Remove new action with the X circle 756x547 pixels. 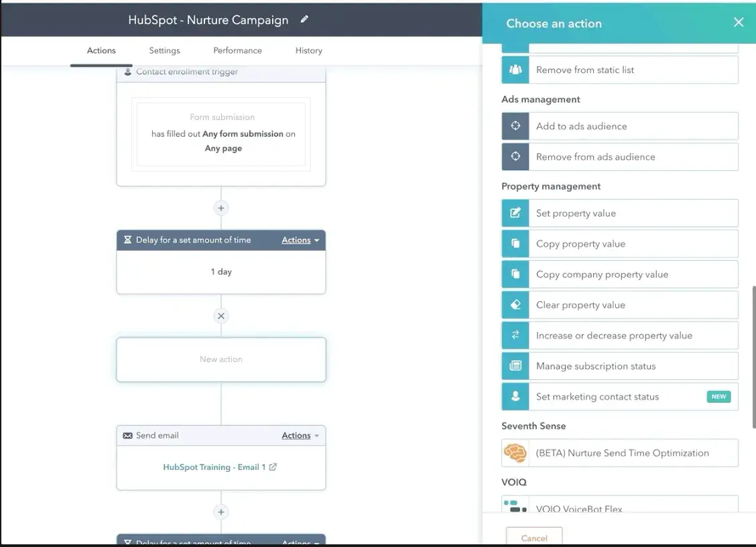(x=221, y=316)
